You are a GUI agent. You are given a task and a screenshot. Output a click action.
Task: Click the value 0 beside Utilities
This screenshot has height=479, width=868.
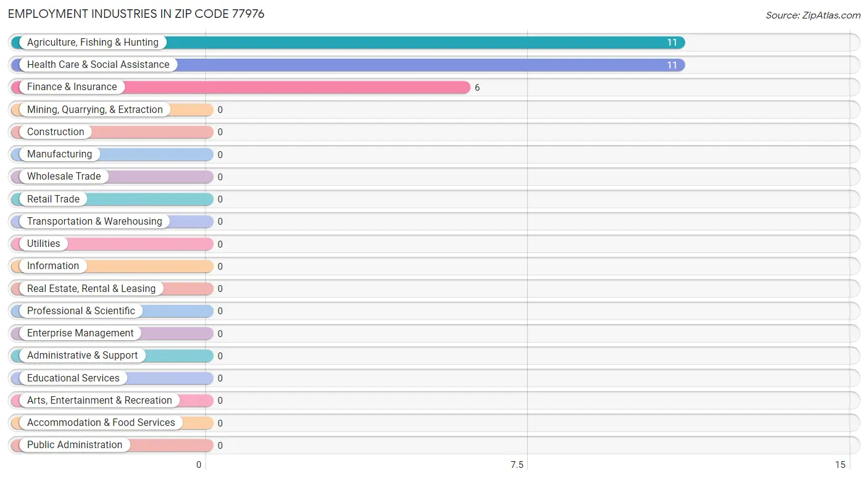pyautogui.click(x=220, y=244)
